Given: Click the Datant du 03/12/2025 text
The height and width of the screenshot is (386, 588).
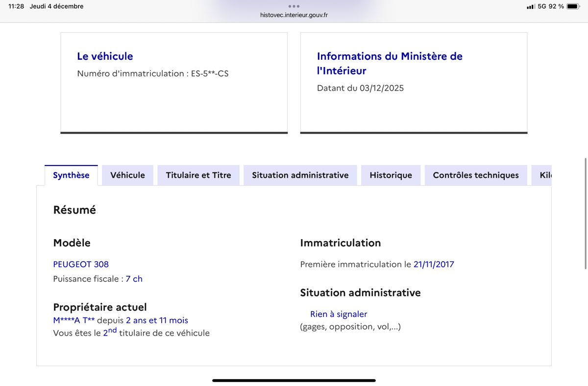Looking at the screenshot, I should pyautogui.click(x=361, y=88).
